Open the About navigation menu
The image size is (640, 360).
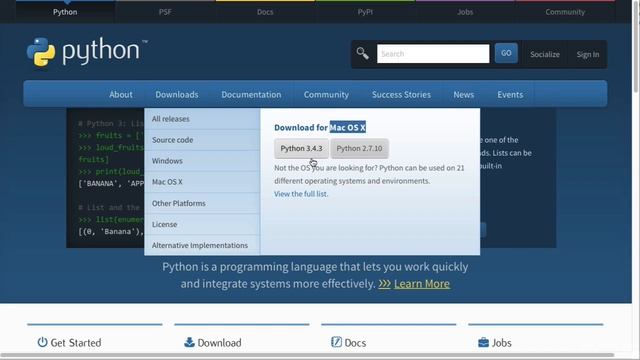tap(121, 94)
